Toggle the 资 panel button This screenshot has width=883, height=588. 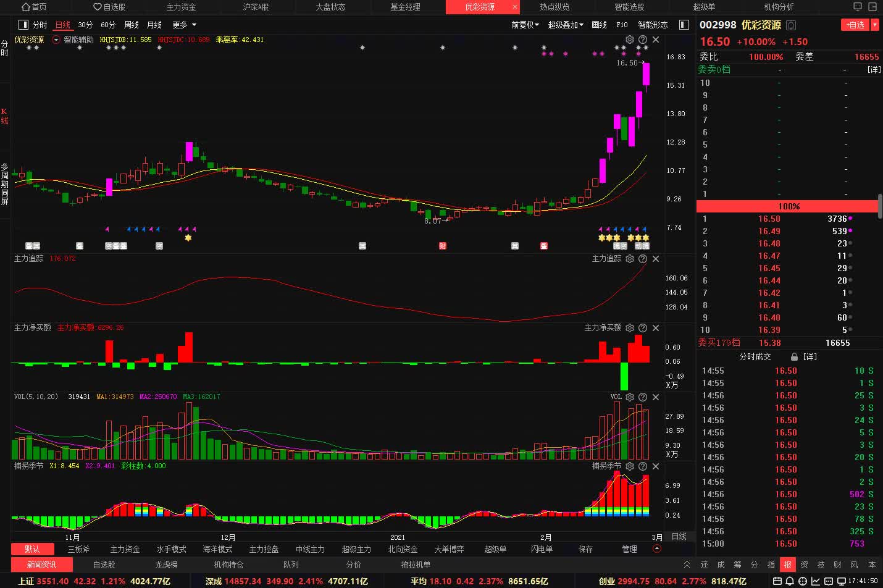click(804, 565)
